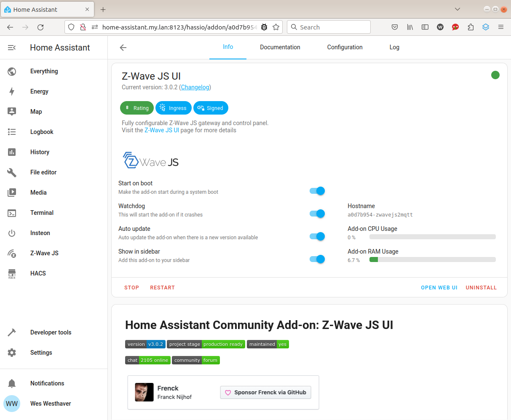Screen dimensions: 511x420
Task: Toggle Show in sidebar switch
Action: coord(317,259)
